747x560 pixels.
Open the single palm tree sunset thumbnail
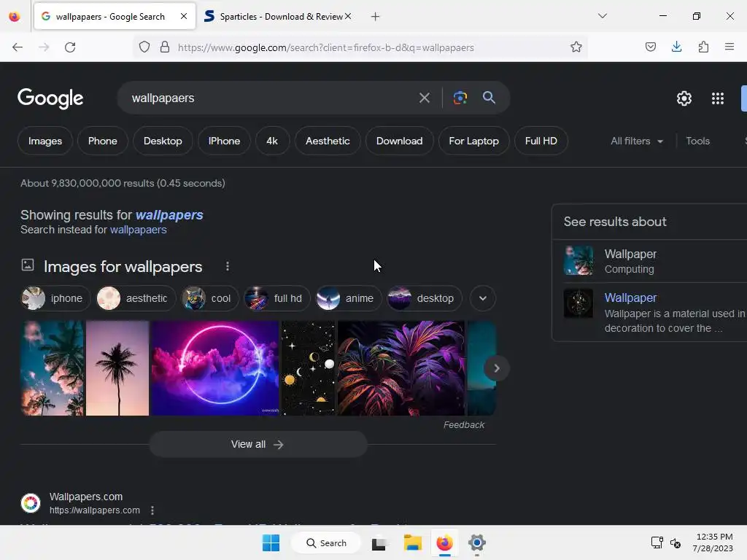[x=117, y=368]
